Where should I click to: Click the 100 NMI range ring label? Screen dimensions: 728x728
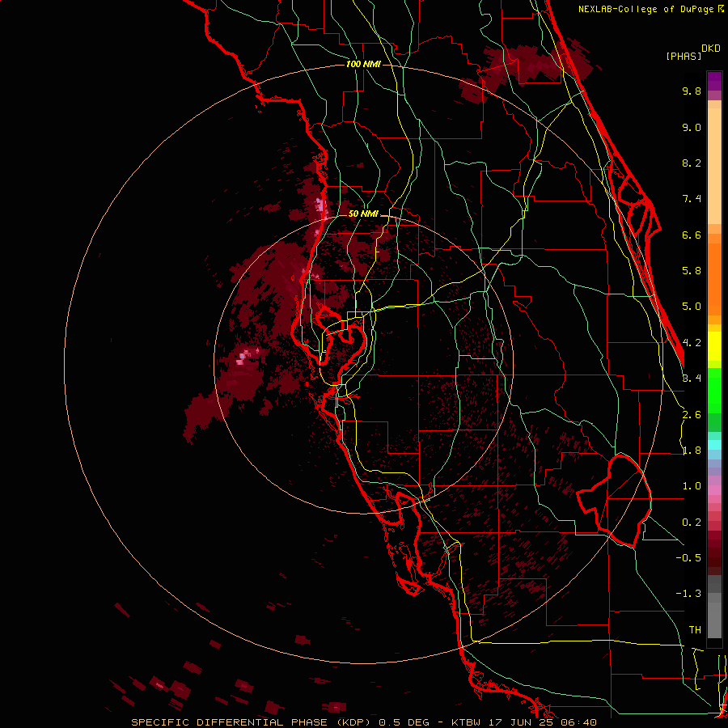click(363, 64)
